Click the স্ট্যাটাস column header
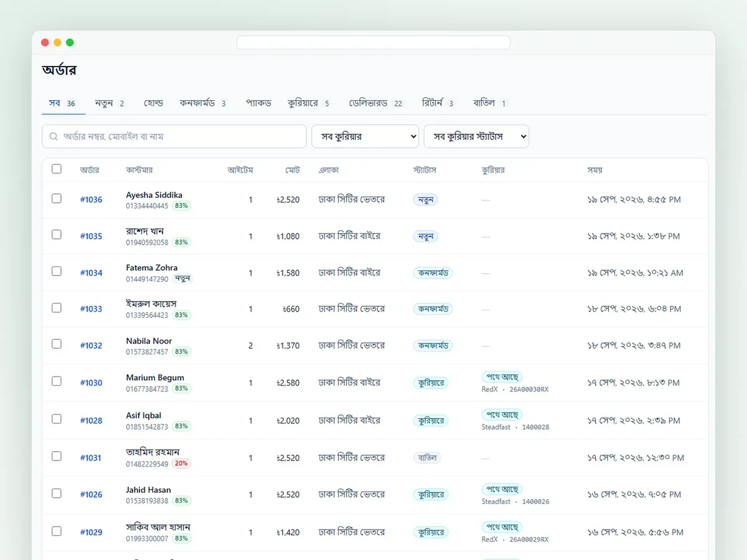 point(425,169)
